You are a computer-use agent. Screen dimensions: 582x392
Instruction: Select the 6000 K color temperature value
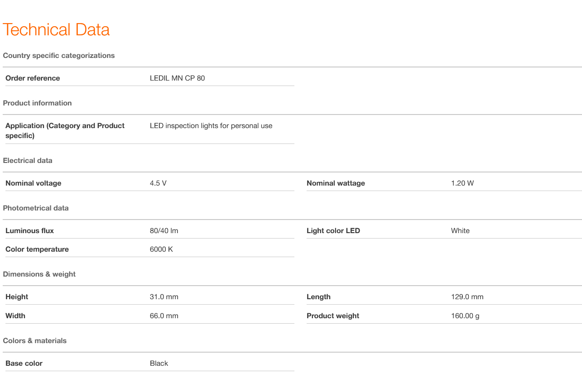(x=161, y=249)
